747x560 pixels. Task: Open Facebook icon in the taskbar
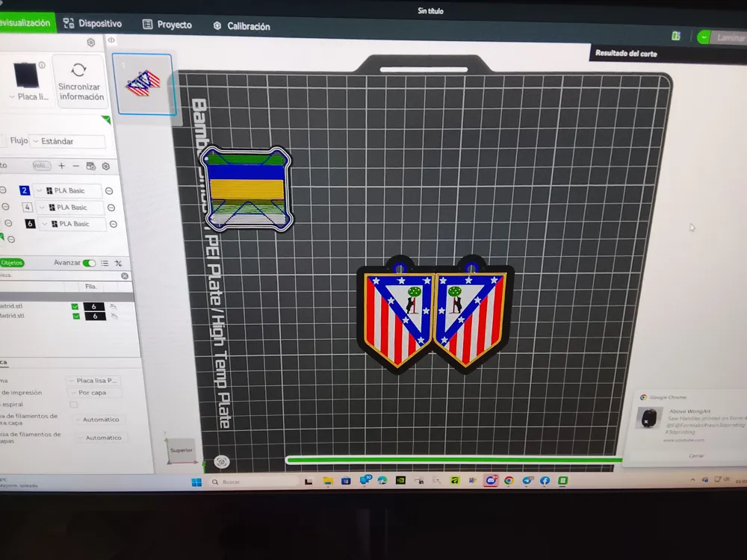click(545, 480)
